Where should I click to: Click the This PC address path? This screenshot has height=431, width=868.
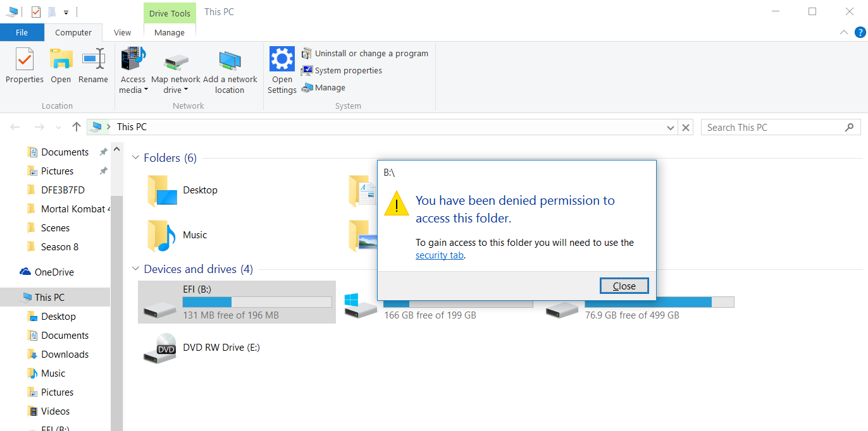pyautogui.click(x=132, y=127)
